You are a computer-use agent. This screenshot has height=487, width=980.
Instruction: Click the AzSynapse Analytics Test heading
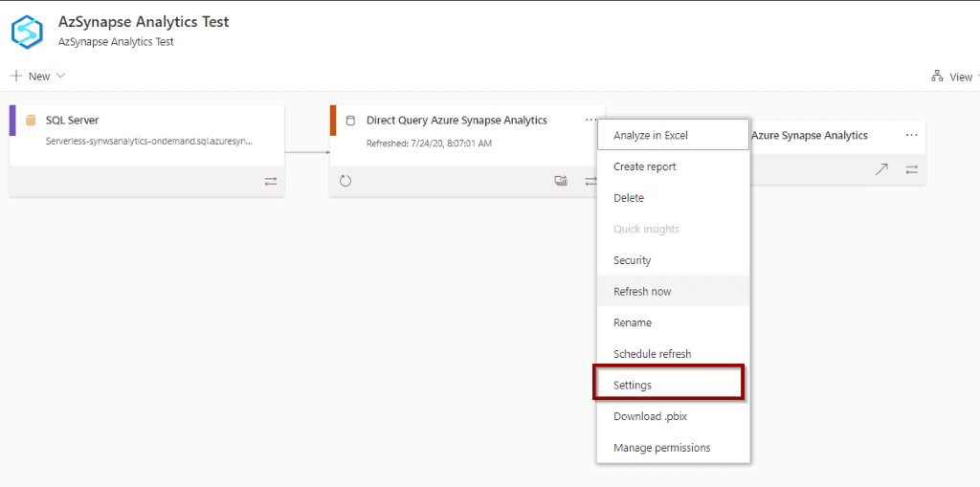[x=144, y=22]
